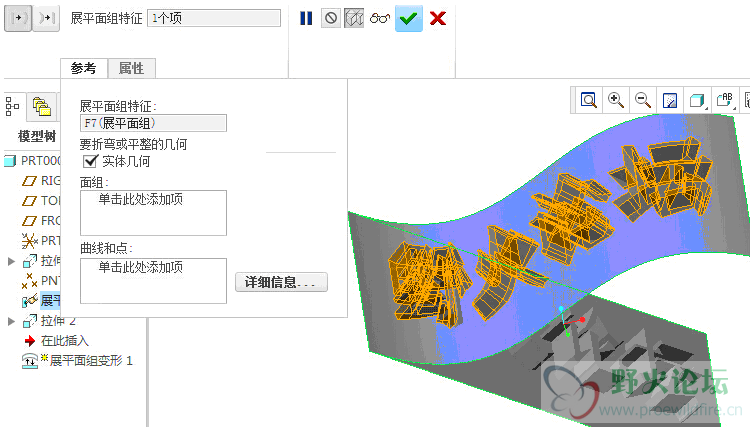Click the 面组 collector box
Viewport: 752px width, 428px height.
(x=153, y=213)
